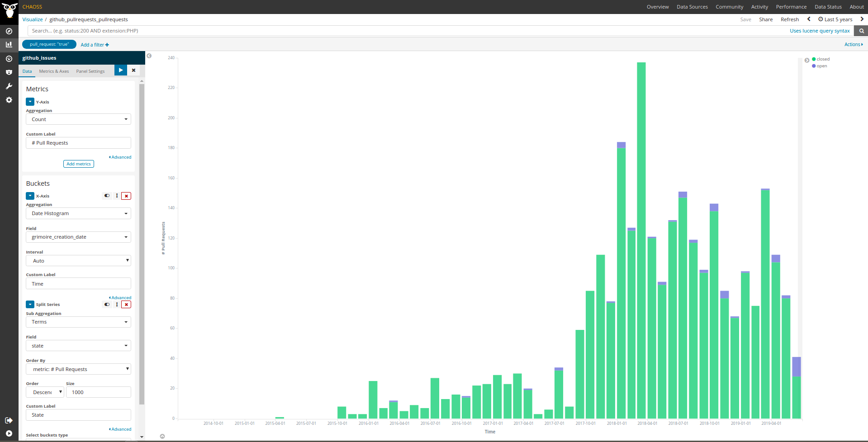Collapse the editor sidebar arrow
Viewport: 868px width, 442px height.
149,56
